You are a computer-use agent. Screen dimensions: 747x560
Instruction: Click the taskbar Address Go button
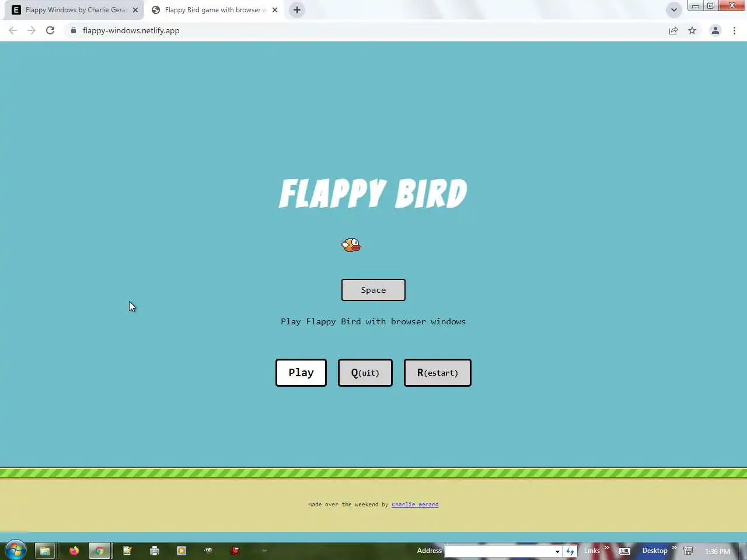point(570,551)
